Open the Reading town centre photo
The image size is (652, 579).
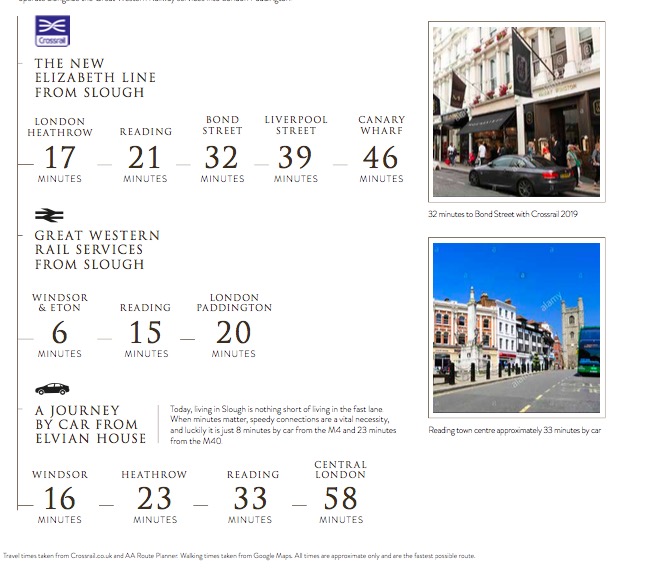tap(516, 328)
